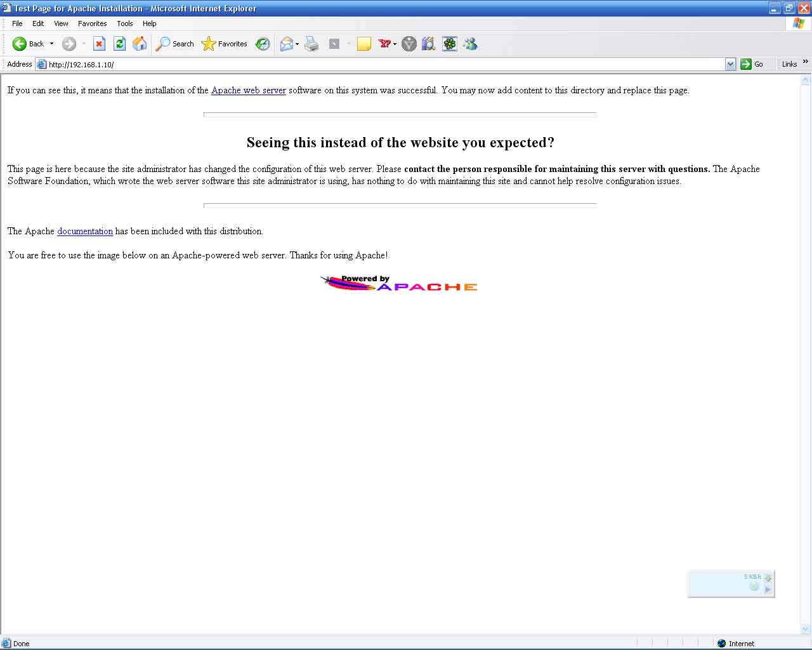Click the 5 KB/s speed readout
The height and width of the screenshot is (650, 812).
point(752,577)
